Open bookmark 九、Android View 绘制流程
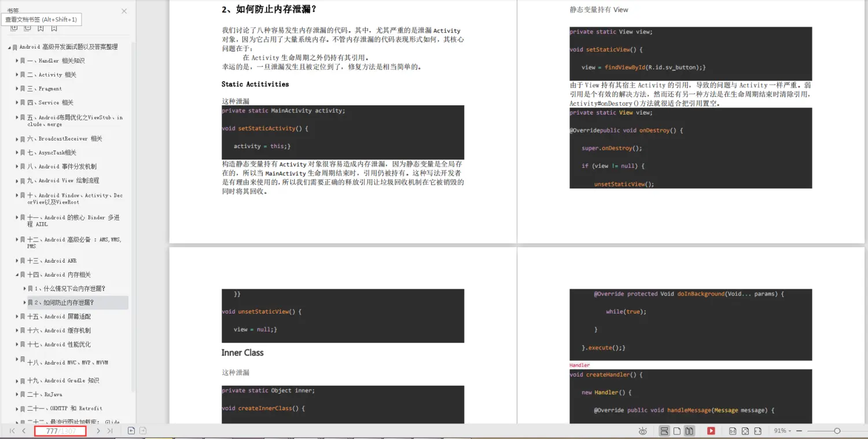The height and width of the screenshot is (439, 868). point(63,180)
